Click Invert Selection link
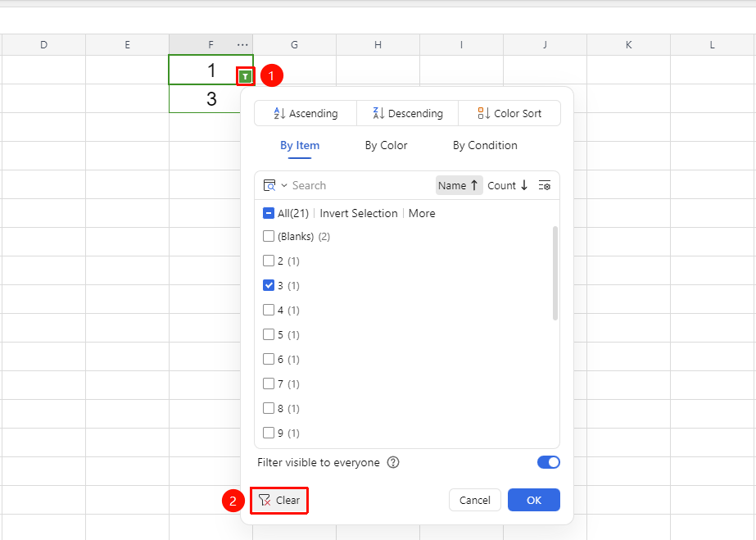756x540 pixels. click(359, 213)
